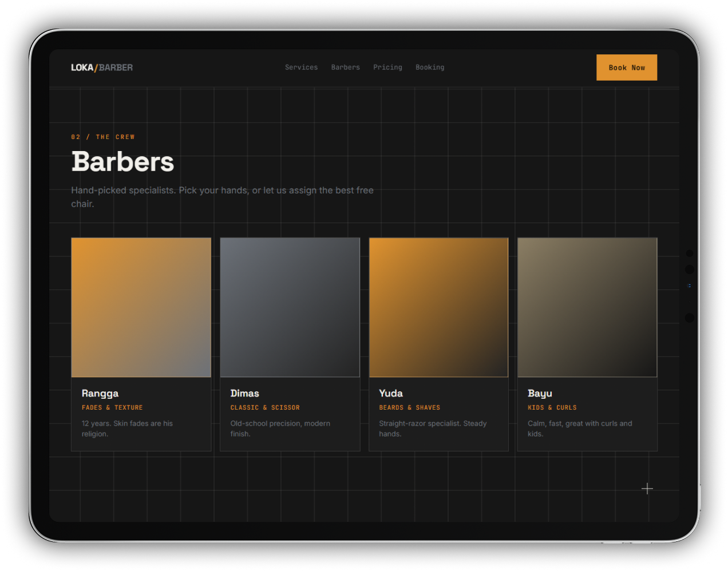Open the Pricing nav link
Screen dimensions: 728x571
[388, 68]
